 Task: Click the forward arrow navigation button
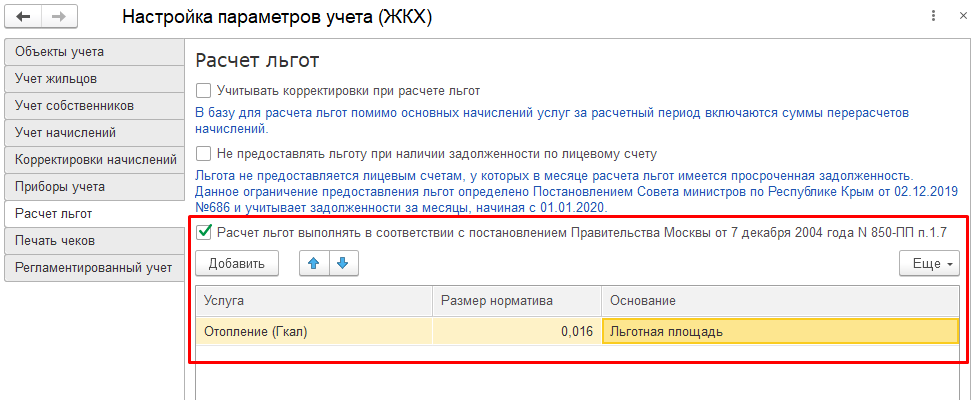tap(59, 17)
